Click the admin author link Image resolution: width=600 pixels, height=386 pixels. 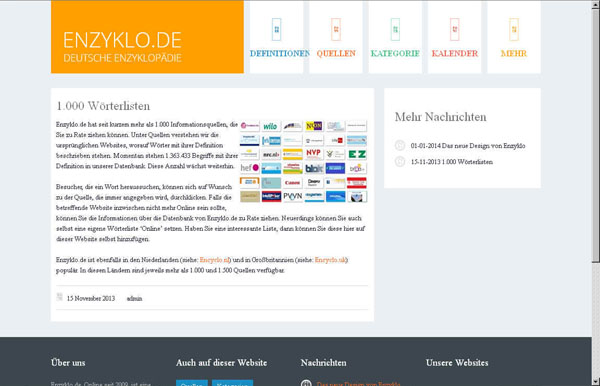click(134, 298)
